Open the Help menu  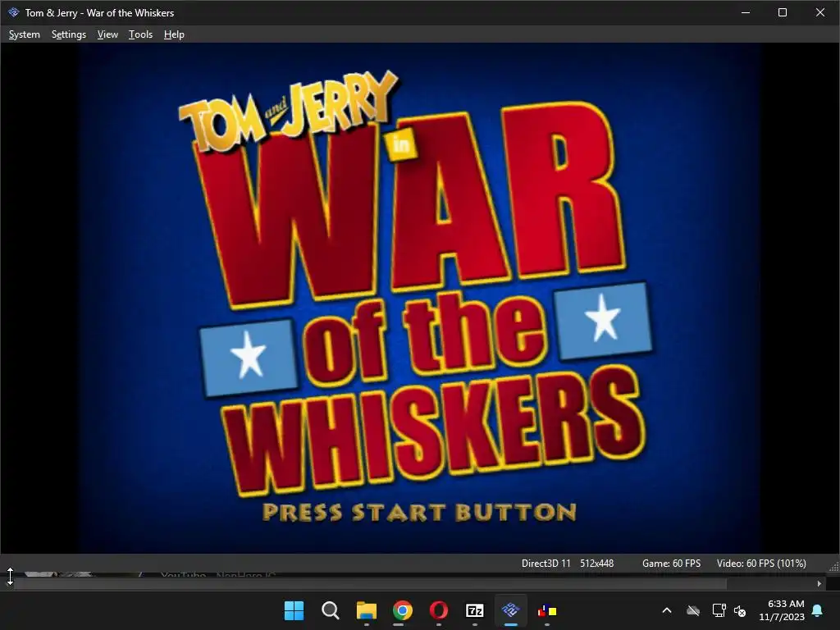(x=174, y=34)
